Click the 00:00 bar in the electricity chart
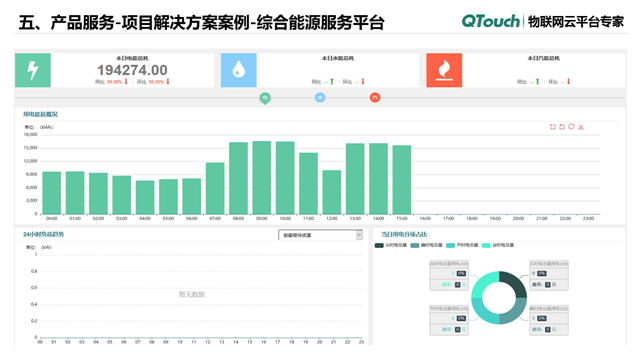 click(x=52, y=193)
